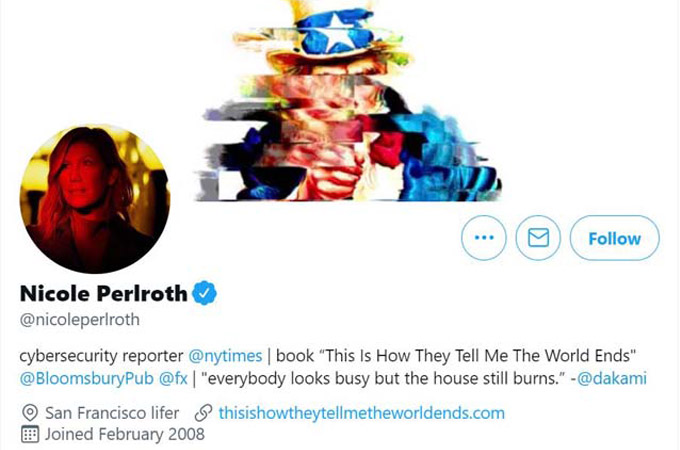This screenshot has height=450, width=680.
Task: Open the @nytimes mention link
Action: 225,356
